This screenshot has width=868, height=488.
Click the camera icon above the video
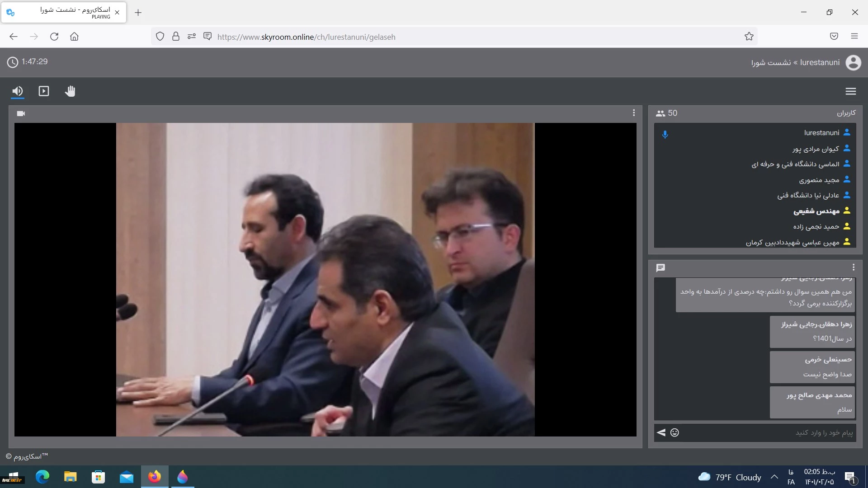21,113
